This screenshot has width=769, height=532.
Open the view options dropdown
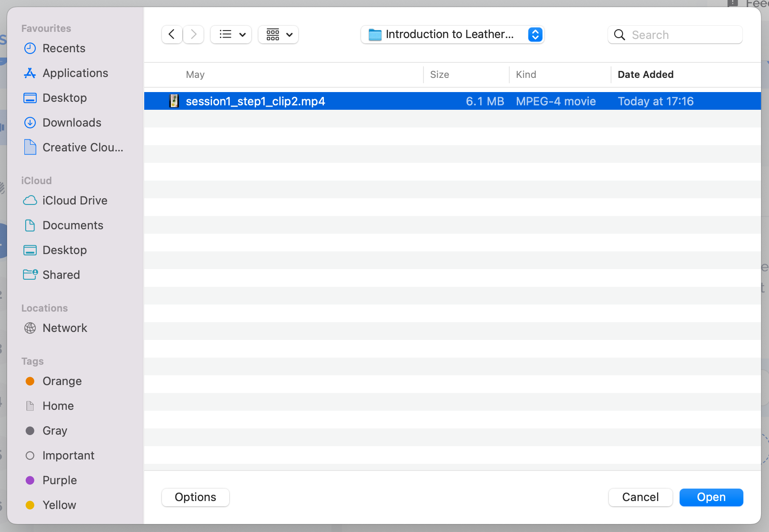pyautogui.click(x=231, y=35)
